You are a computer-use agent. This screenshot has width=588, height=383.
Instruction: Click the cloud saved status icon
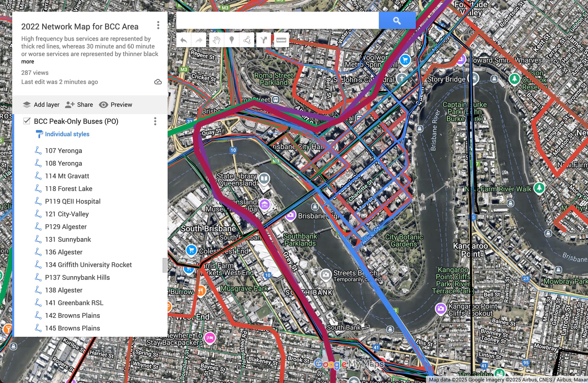pyautogui.click(x=158, y=82)
